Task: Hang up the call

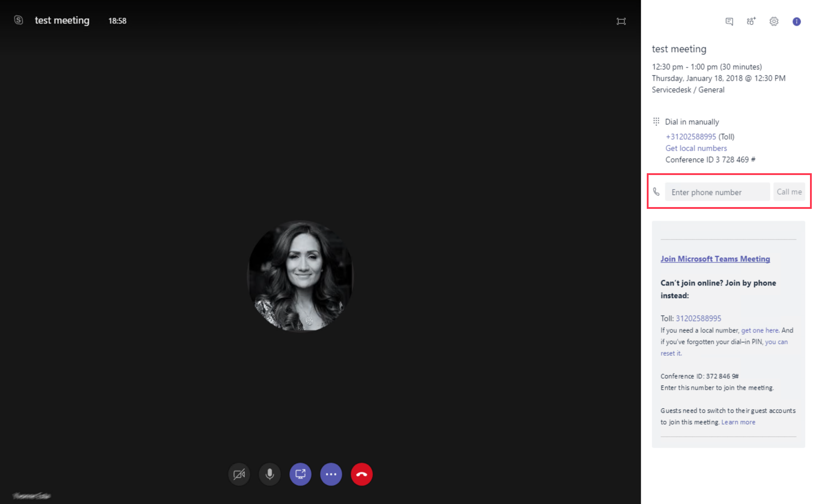Action: tap(362, 474)
